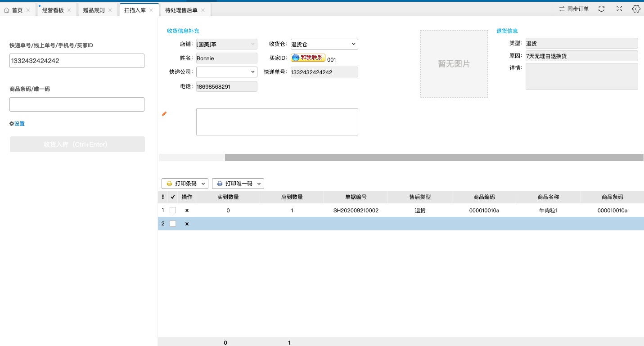
Task: Open the column menu three-dots icon
Action: (x=162, y=197)
